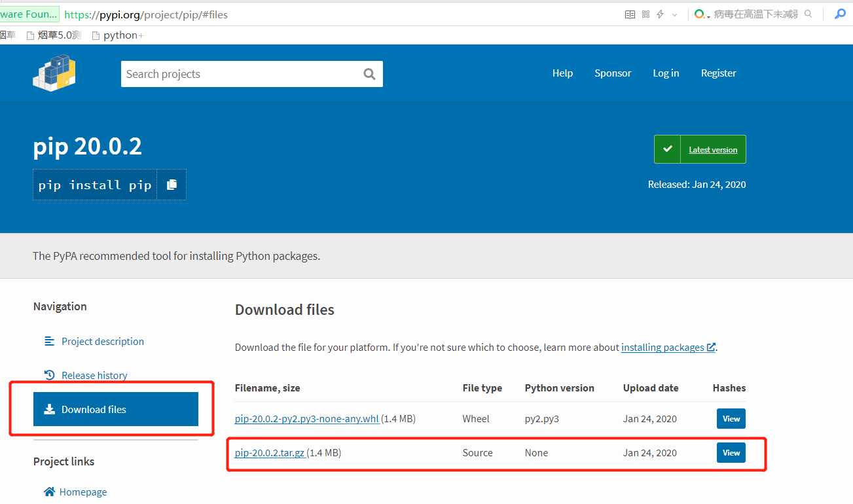Click the Released: Jan 24, 2020 text

point(697,185)
